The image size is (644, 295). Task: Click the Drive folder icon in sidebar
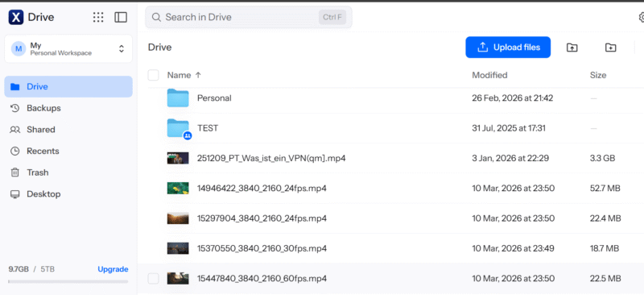pos(14,87)
